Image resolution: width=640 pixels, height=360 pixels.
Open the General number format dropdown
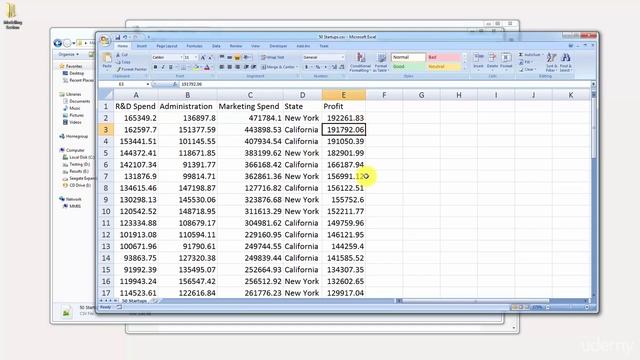click(342, 58)
